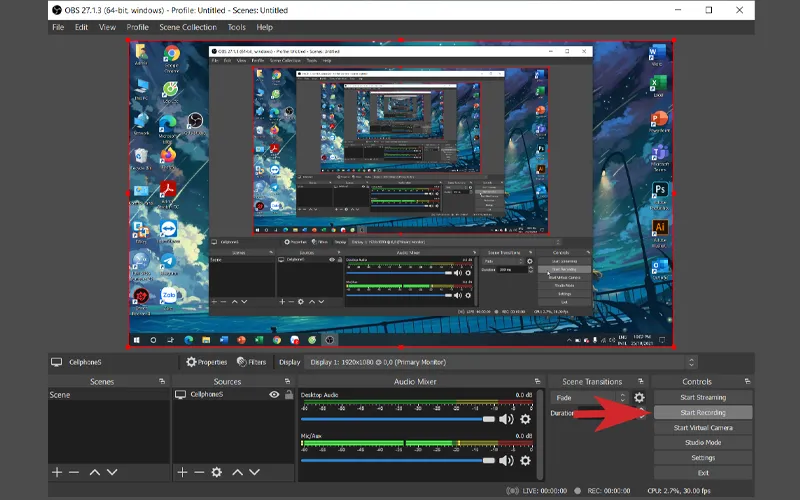Click Start Virtual Camera button
The height and width of the screenshot is (500, 800).
(x=703, y=428)
